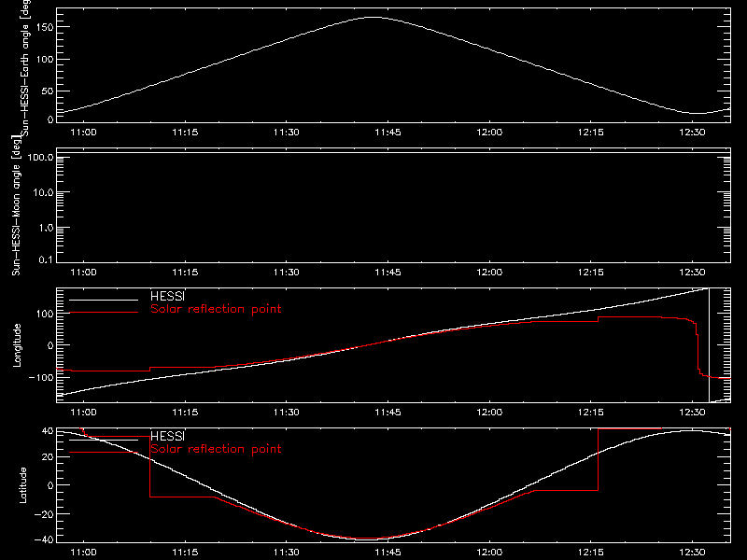Click 11:30 time label under Latitude plot

[287, 553]
